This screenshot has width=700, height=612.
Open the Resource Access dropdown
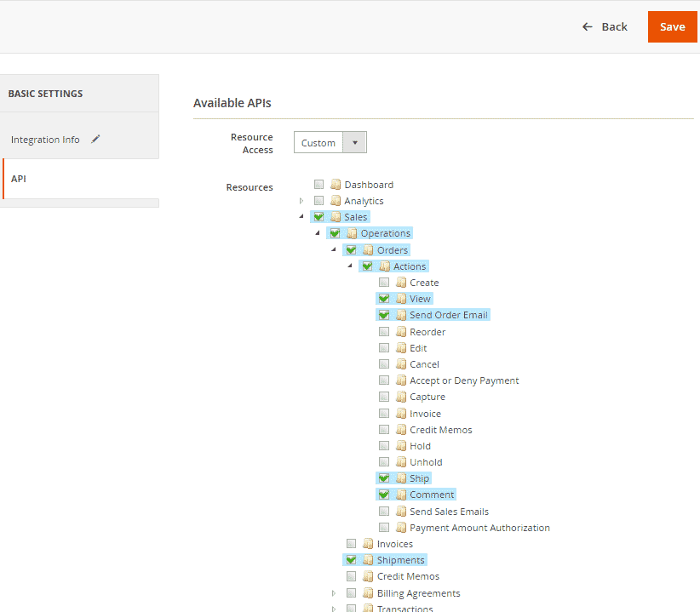(330, 142)
